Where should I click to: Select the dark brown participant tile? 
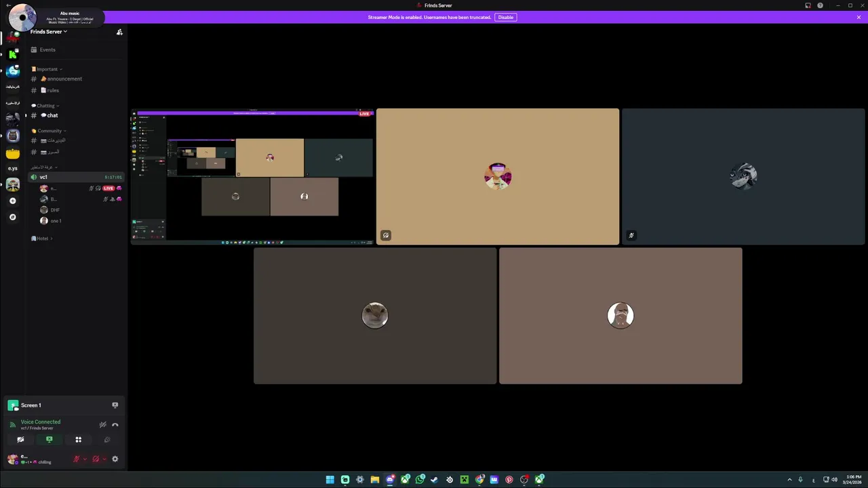pos(375,316)
